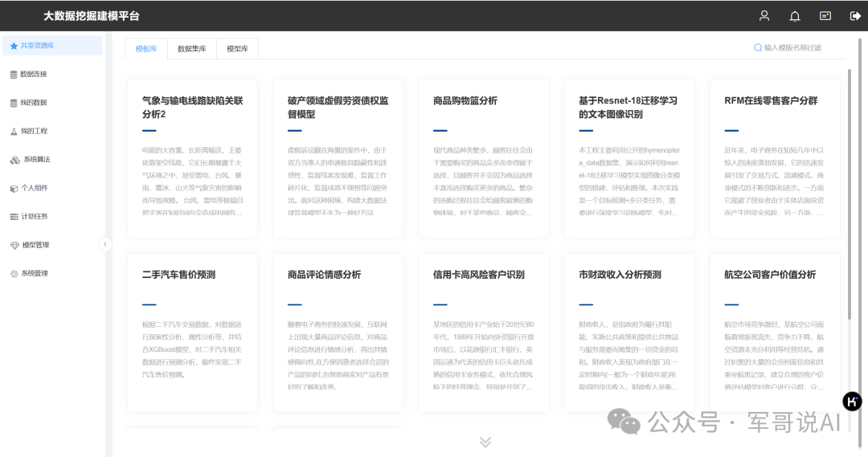Viewport: 868px width, 457px height.
Task: Click the database icon beside 我的数据
Action: (14, 103)
